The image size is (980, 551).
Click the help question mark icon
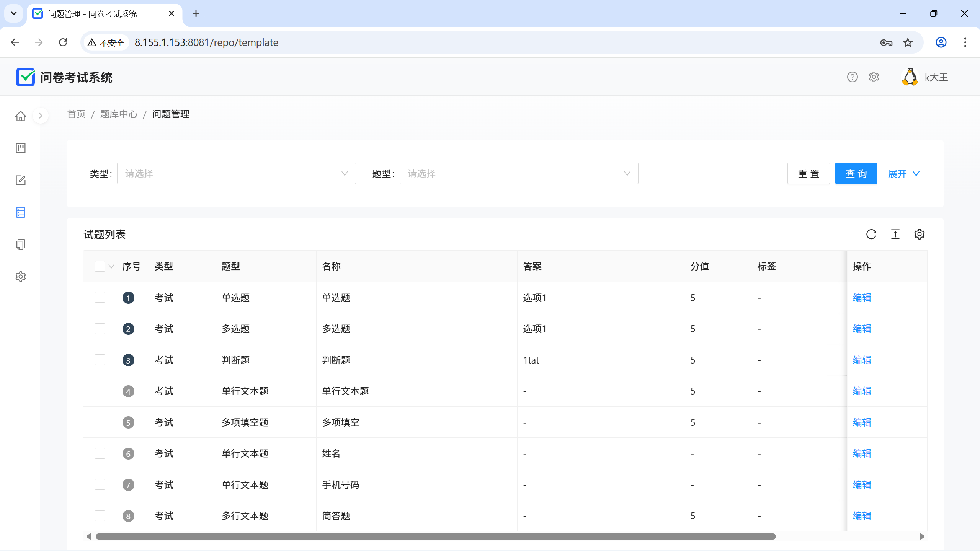pos(852,77)
